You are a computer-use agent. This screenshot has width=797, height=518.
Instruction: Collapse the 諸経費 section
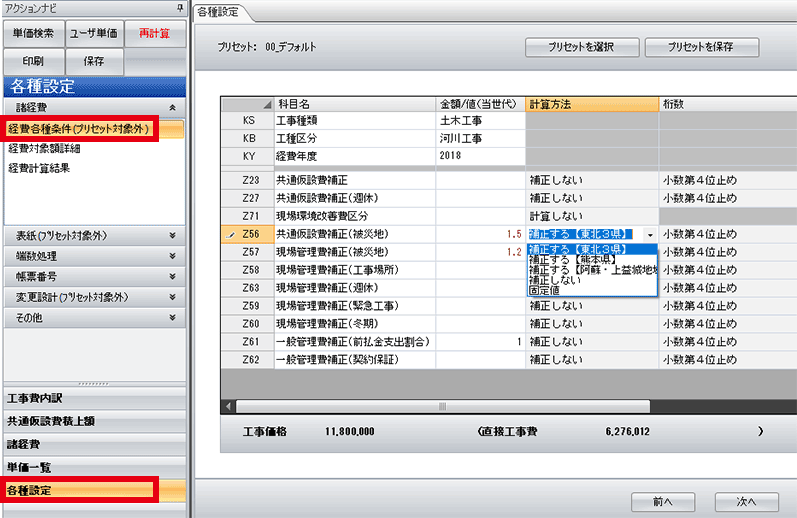172,106
